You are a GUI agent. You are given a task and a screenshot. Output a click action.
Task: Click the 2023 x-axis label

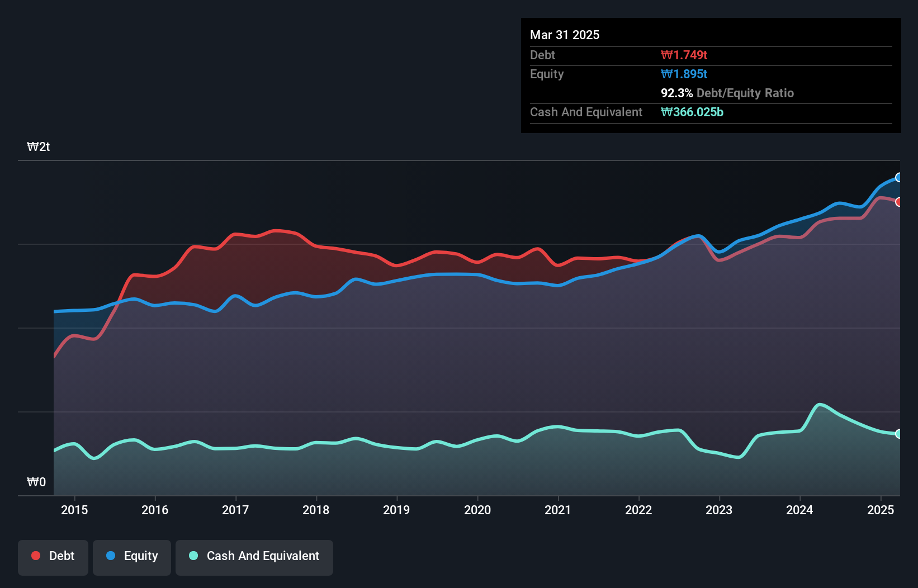click(719, 510)
